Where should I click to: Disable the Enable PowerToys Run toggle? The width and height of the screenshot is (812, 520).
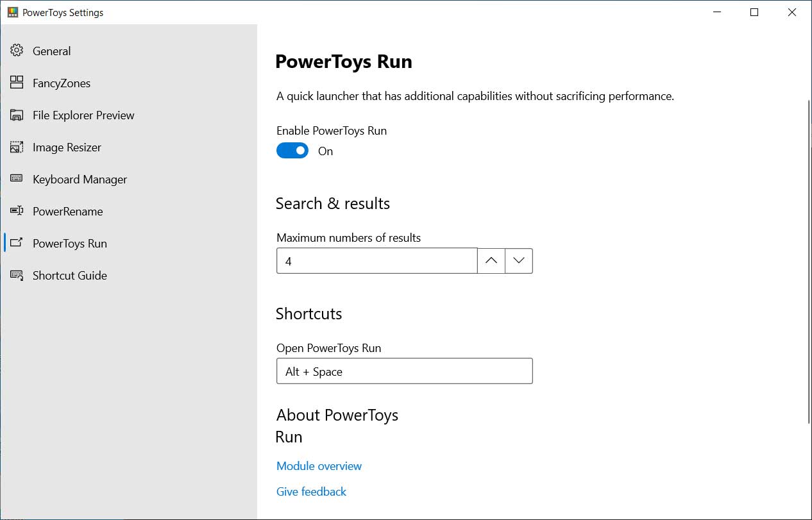click(292, 151)
